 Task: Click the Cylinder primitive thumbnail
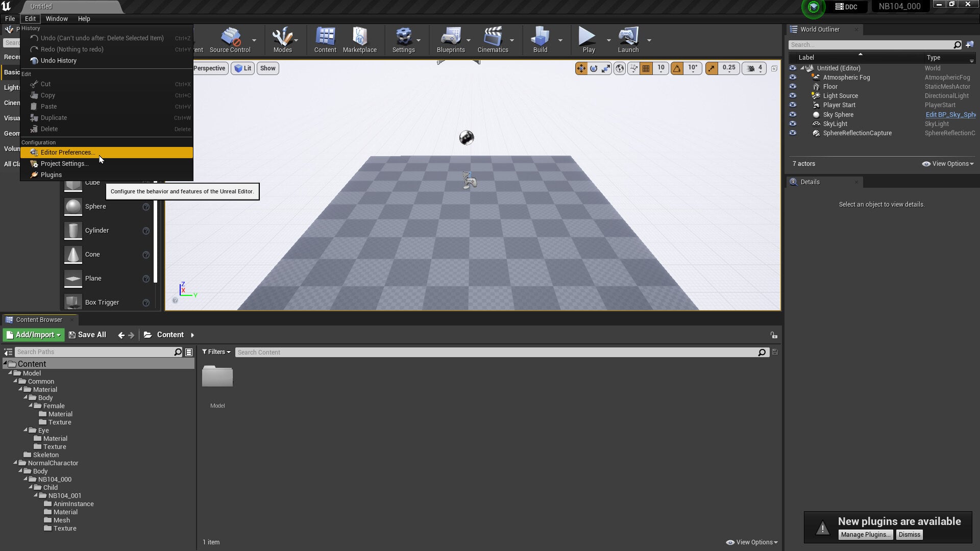(x=73, y=231)
